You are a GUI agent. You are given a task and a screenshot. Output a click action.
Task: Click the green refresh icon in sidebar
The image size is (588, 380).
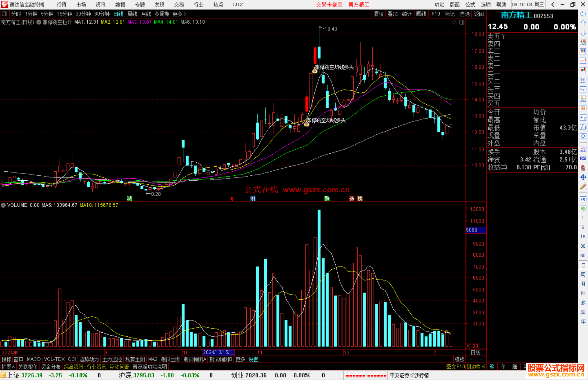[x=583, y=209]
